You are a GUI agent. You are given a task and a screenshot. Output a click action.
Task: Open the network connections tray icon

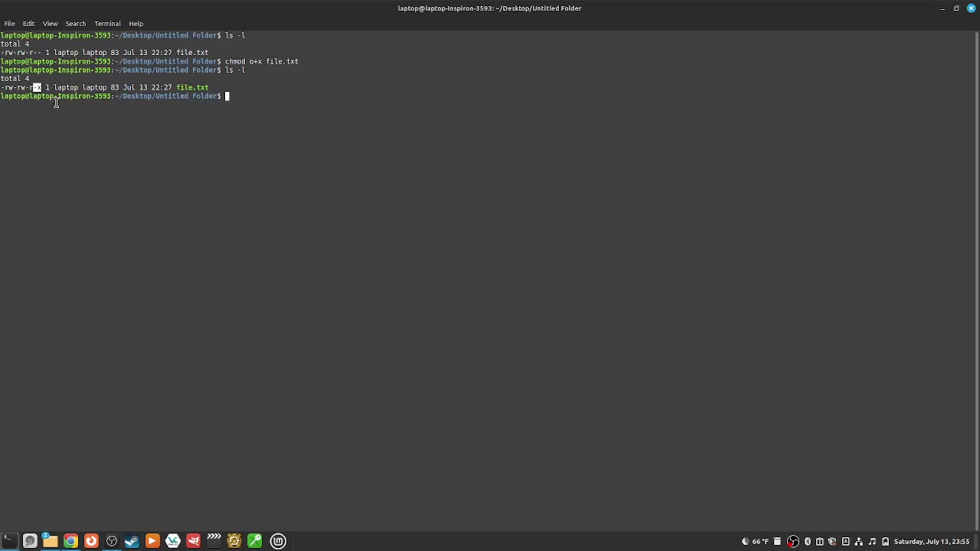[858, 542]
